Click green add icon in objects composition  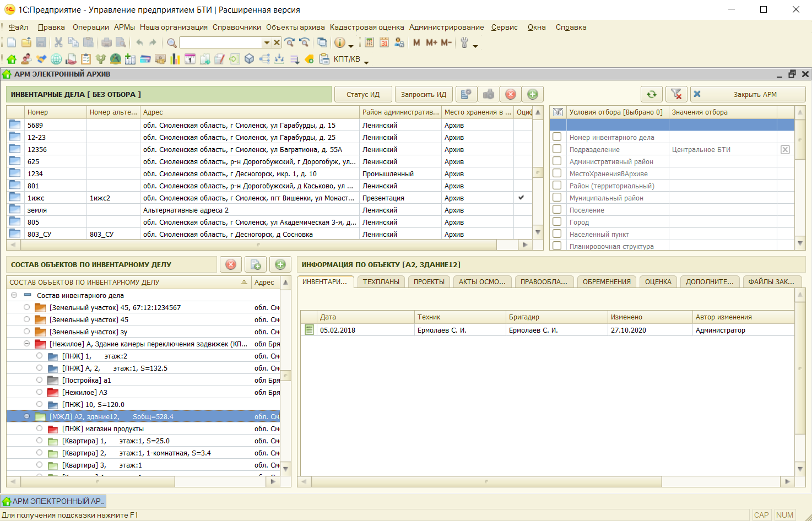[x=280, y=264]
